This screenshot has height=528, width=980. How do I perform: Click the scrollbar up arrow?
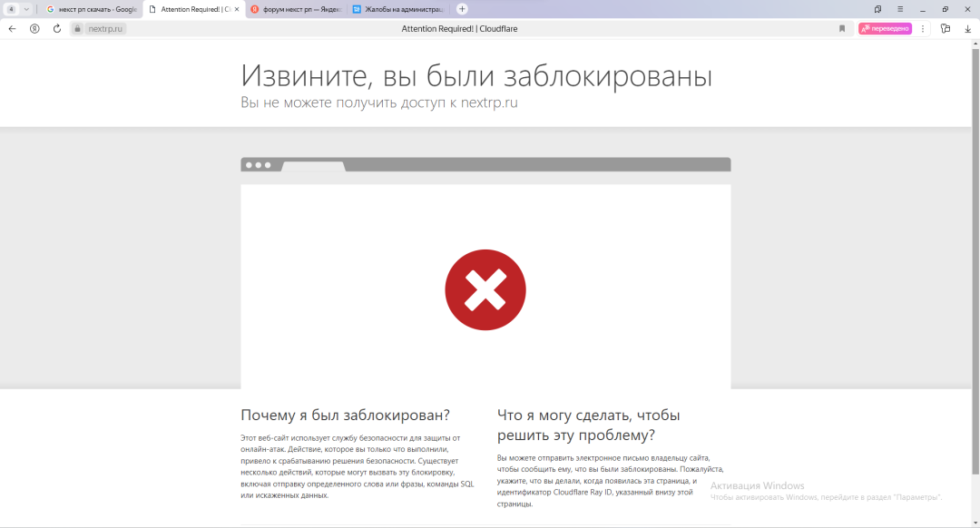975,44
